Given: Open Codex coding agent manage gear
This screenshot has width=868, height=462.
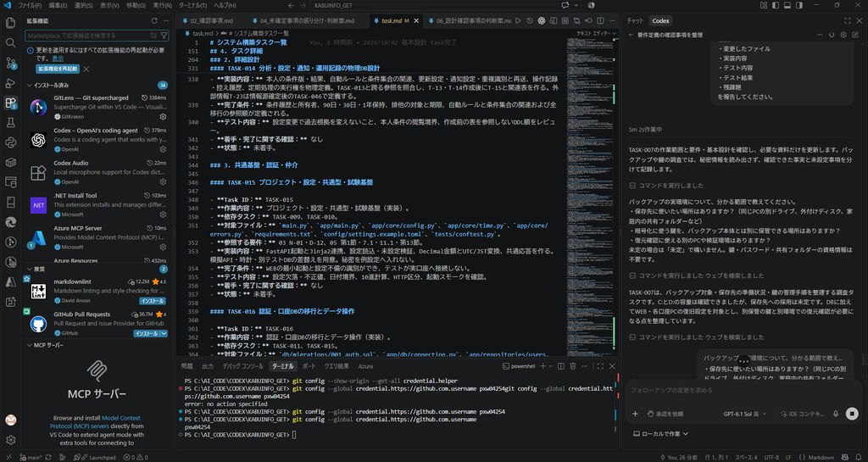Looking at the screenshot, I should point(163,149).
